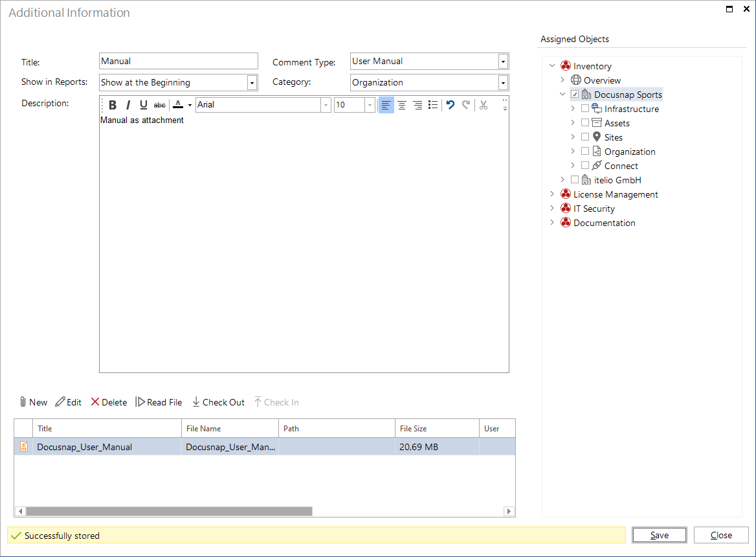Align description text right
756x557 pixels.
417,105
